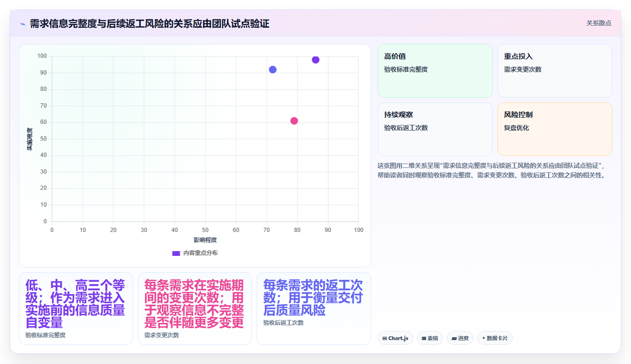Screen dimensions: 631x364
Task: Click the 实施难度 y-axis title
Action: [30, 139]
